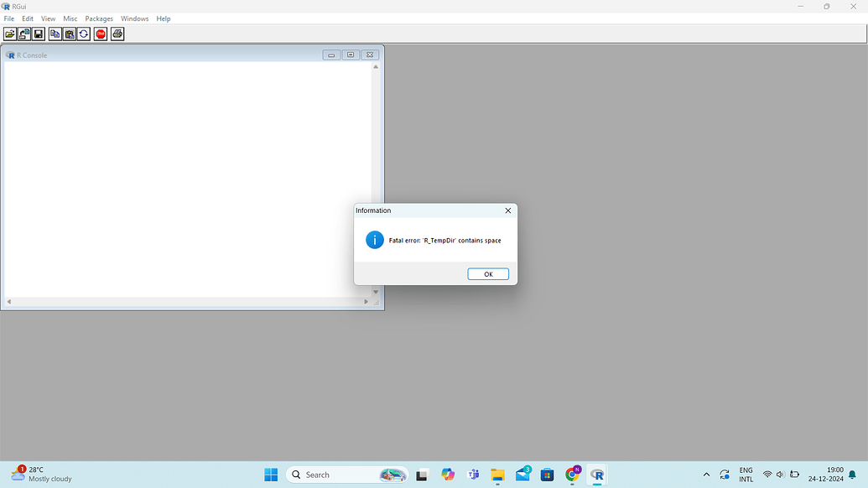
Task: Click the battery tray icon
Action: pos(794,475)
